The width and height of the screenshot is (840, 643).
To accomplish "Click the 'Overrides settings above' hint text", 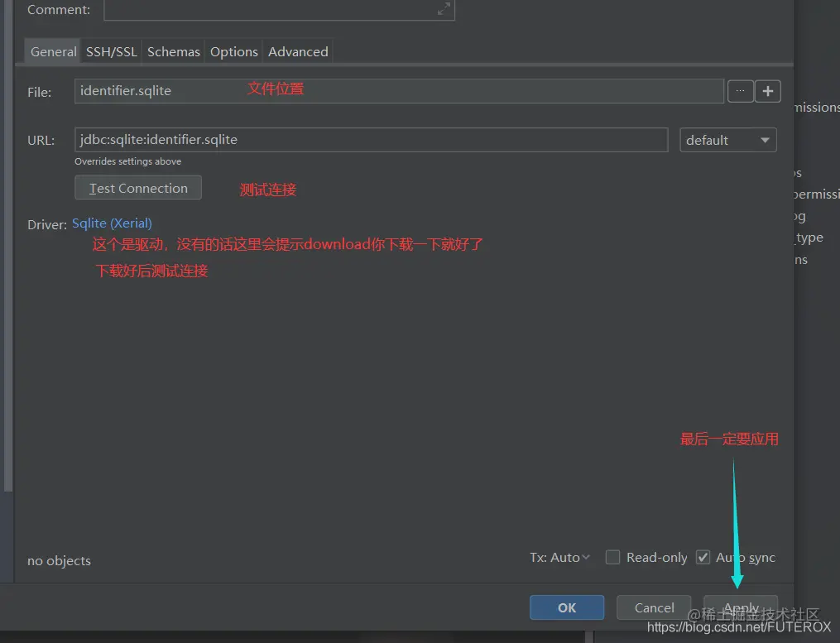I will click(x=128, y=161).
